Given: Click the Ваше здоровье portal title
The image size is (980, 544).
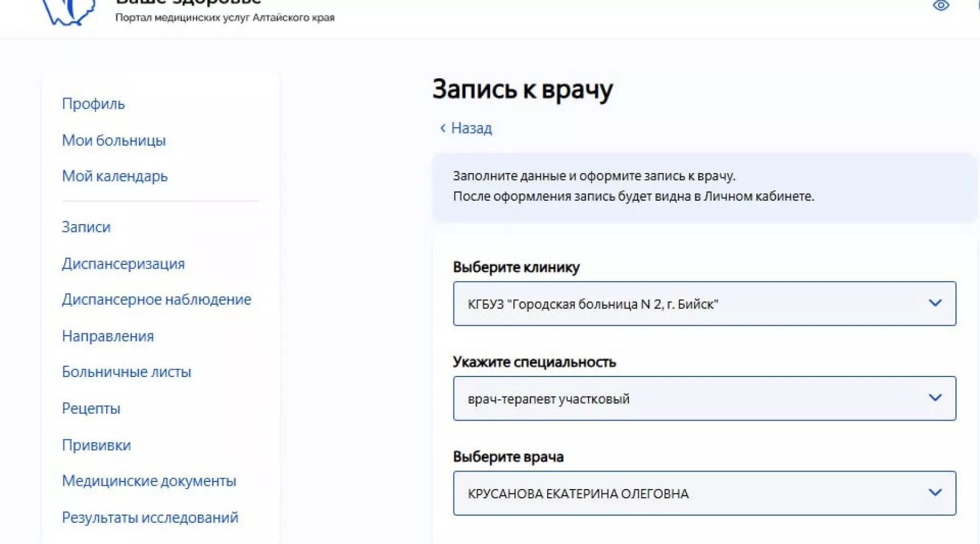Looking at the screenshot, I should (188, 3).
